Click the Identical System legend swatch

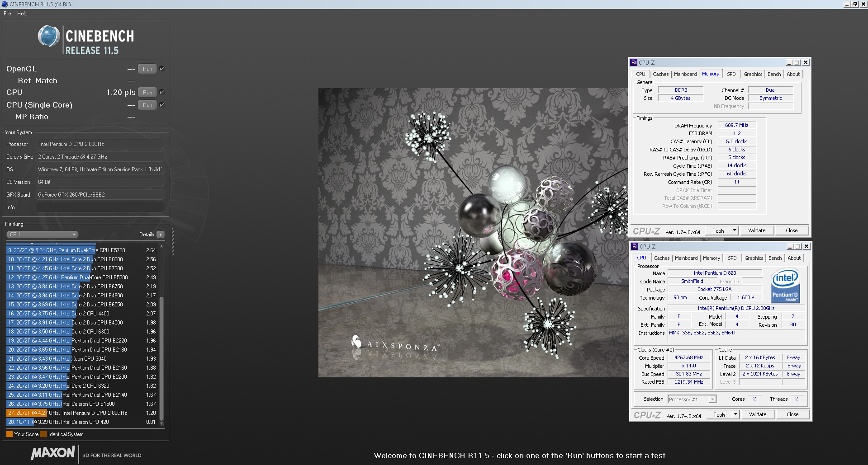pyautogui.click(x=43, y=434)
